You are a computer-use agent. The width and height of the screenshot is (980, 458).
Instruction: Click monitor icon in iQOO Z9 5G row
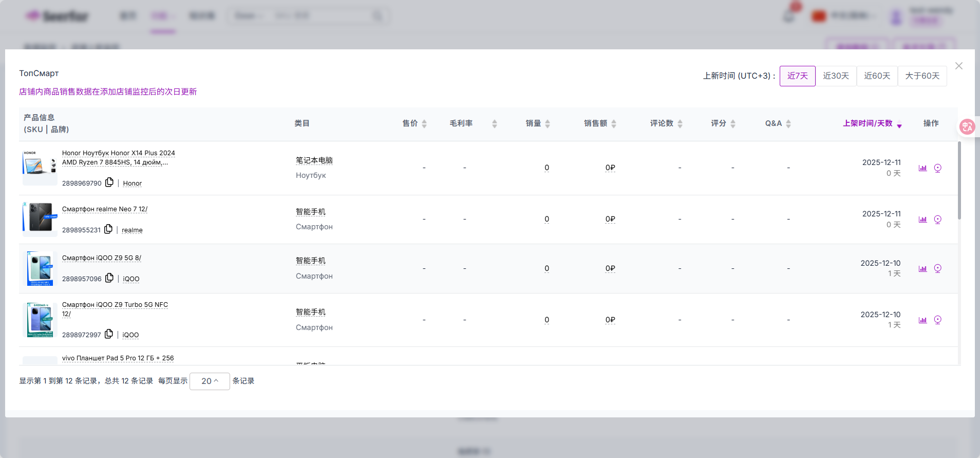click(937, 268)
